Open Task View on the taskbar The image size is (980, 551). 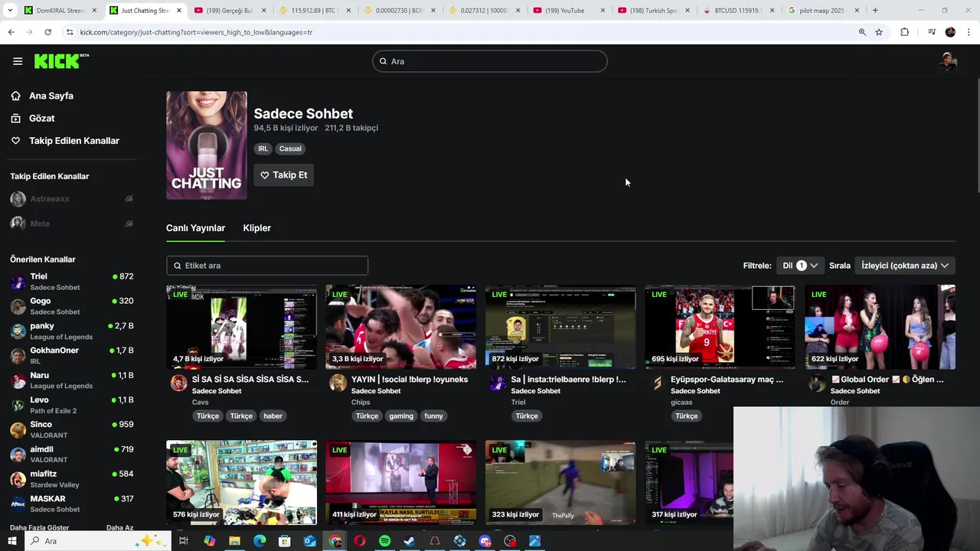point(184,541)
